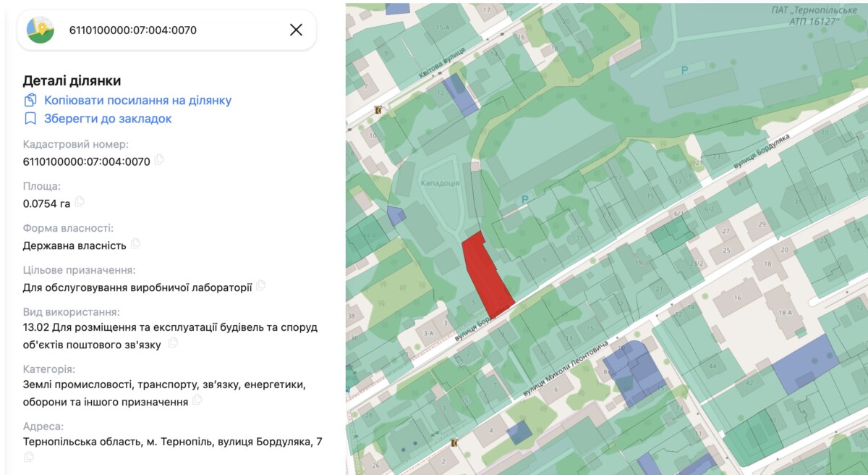Click the parking 'P' icon near ПАТ АТП
868x475 pixels.
click(x=684, y=70)
